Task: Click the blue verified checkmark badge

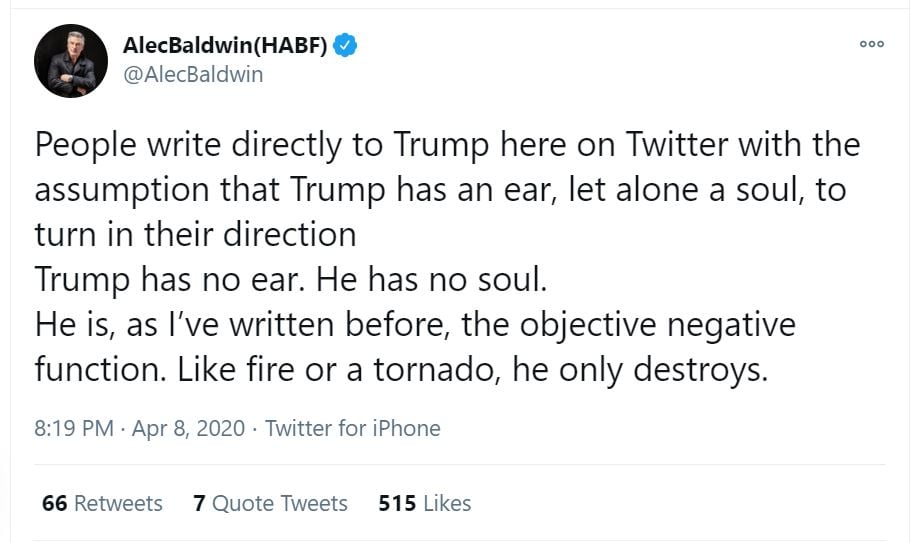Action: click(x=347, y=45)
